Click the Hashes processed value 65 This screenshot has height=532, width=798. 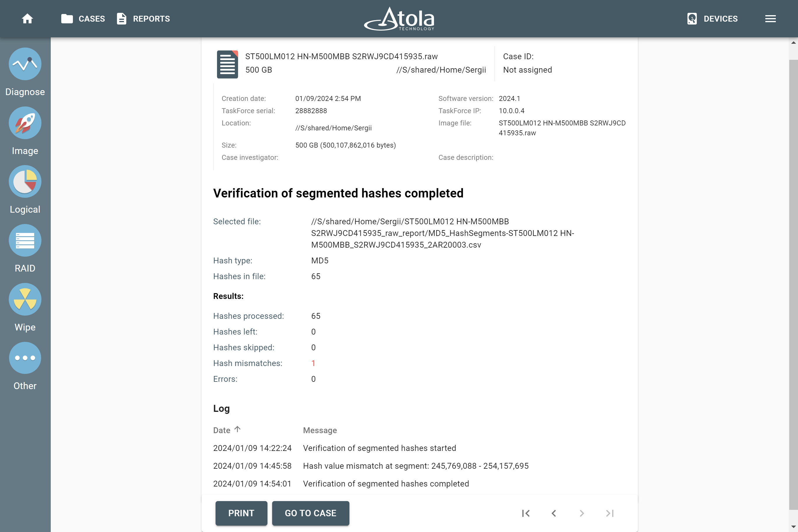coord(316,316)
